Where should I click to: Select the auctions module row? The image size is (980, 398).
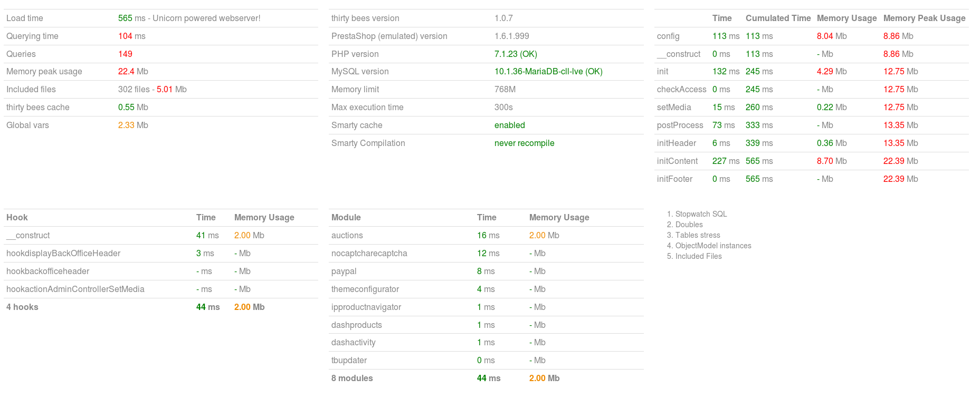tap(347, 236)
